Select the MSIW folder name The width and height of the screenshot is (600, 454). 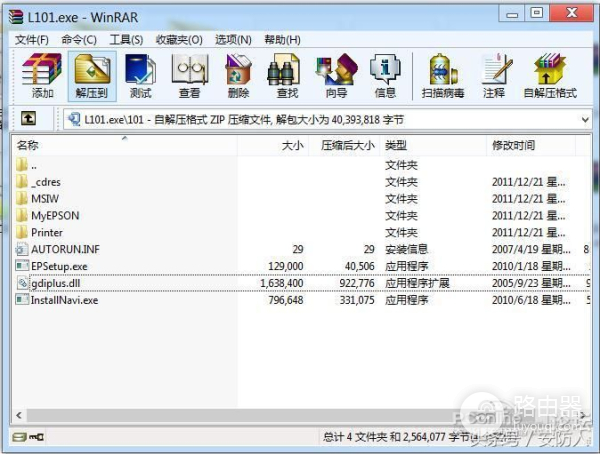click(45, 199)
